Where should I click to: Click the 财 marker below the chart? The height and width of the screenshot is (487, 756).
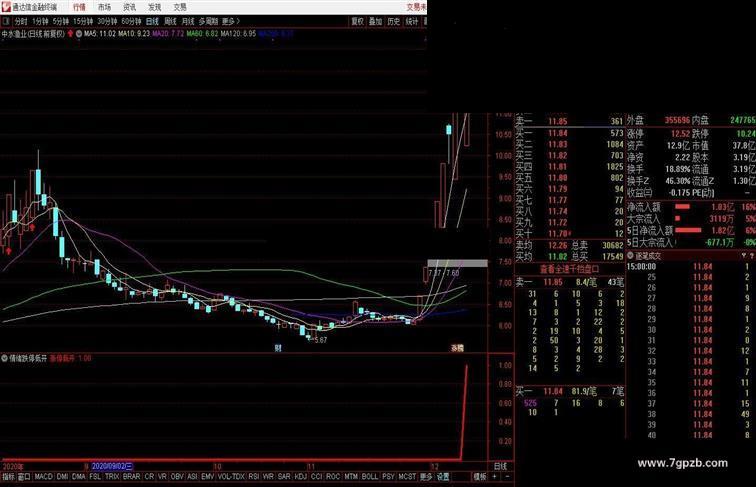click(278, 348)
